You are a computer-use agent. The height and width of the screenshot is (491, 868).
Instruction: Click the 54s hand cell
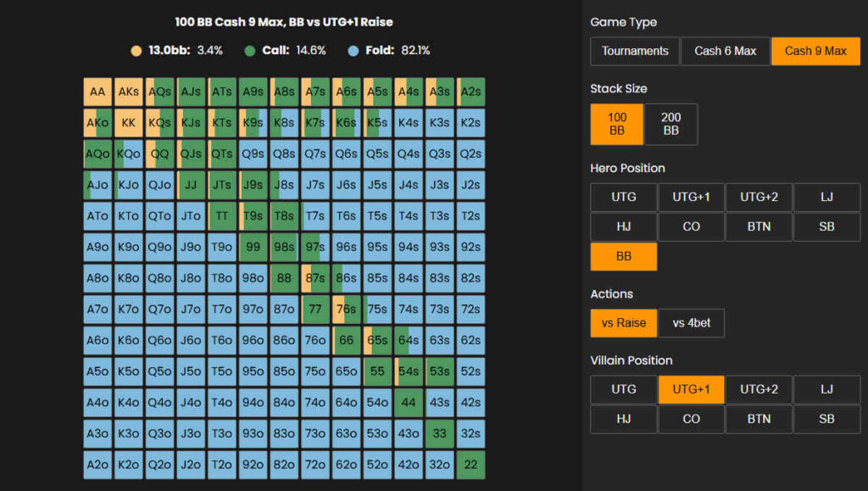[x=408, y=371]
